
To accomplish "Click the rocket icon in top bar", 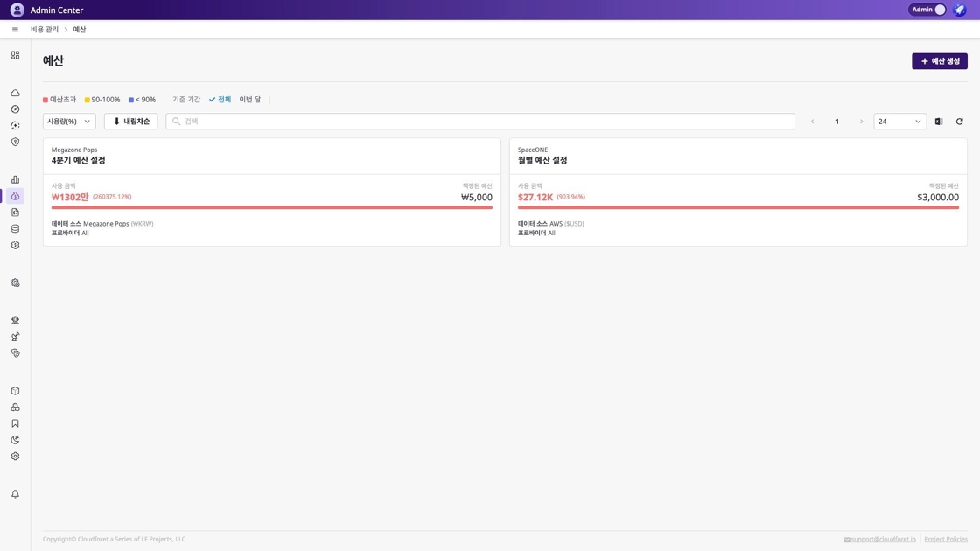I will [959, 10].
